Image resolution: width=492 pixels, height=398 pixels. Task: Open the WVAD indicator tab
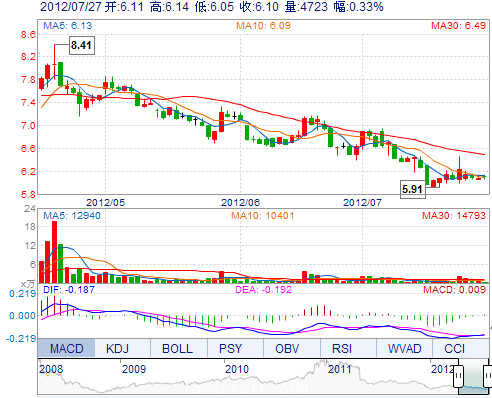[x=404, y=349]
